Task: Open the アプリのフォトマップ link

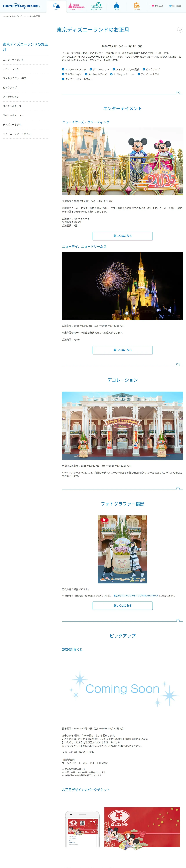Action: (136, 596)
